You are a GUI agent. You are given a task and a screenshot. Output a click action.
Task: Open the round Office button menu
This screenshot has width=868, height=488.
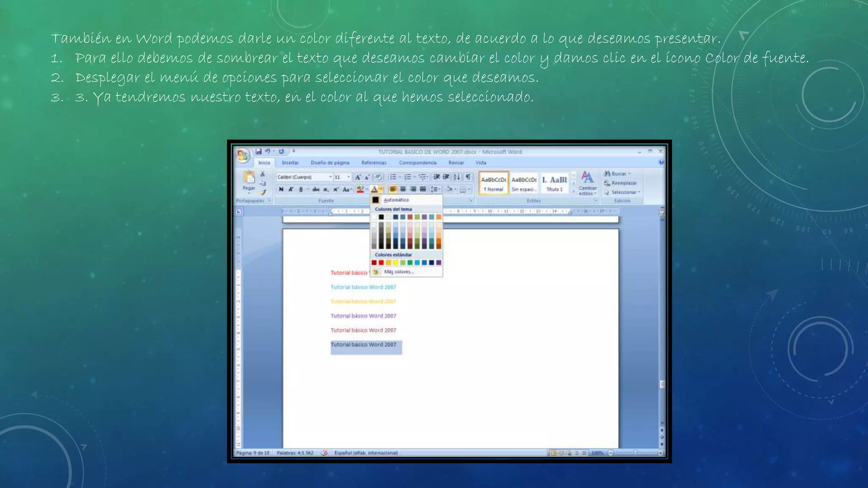pyautogui.click(x=242, y=155)
